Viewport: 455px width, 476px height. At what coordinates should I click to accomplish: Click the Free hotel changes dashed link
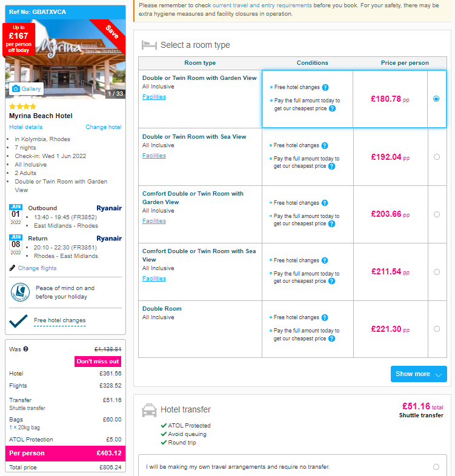59,320
